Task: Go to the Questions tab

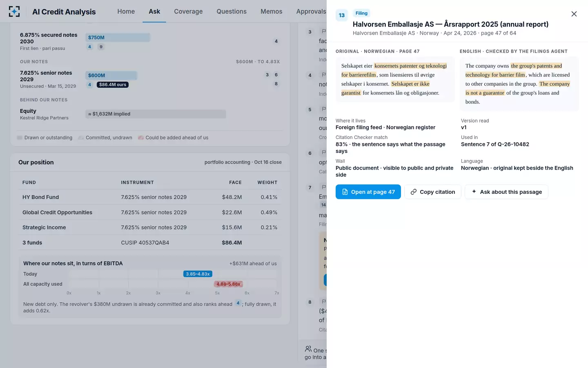Action: (232, 11)
